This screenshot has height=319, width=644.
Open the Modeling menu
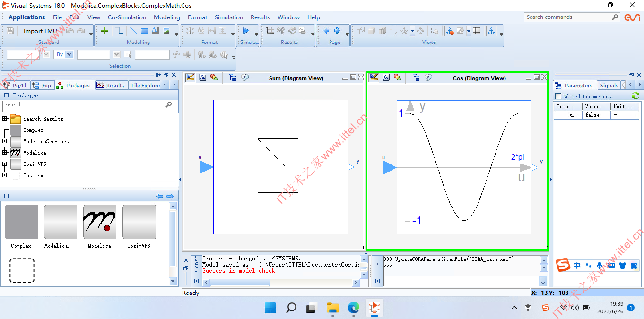click(x=167, y=17)
